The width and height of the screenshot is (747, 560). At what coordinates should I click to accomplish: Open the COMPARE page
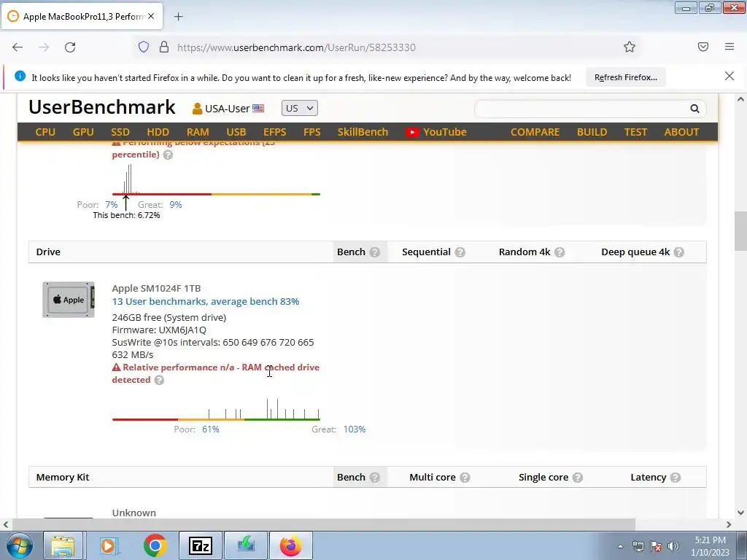click(535, 132)
